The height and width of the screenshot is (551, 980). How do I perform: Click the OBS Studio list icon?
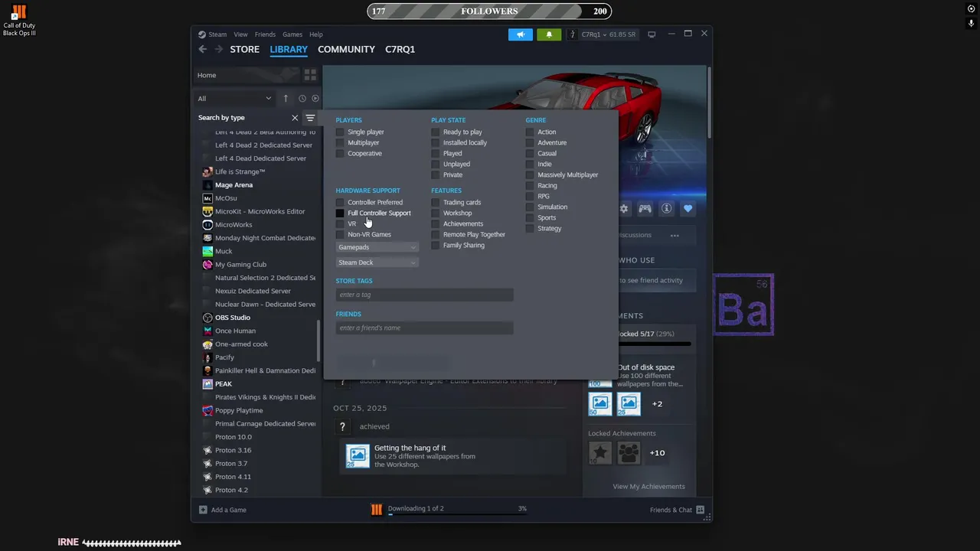coord(207,318)
